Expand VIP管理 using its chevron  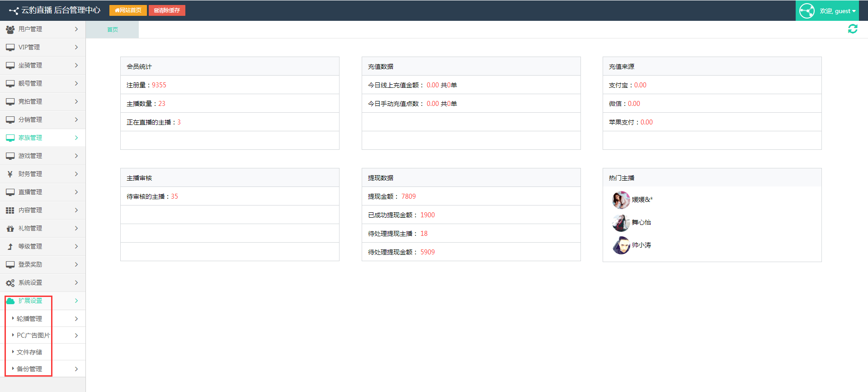point(76,47)
